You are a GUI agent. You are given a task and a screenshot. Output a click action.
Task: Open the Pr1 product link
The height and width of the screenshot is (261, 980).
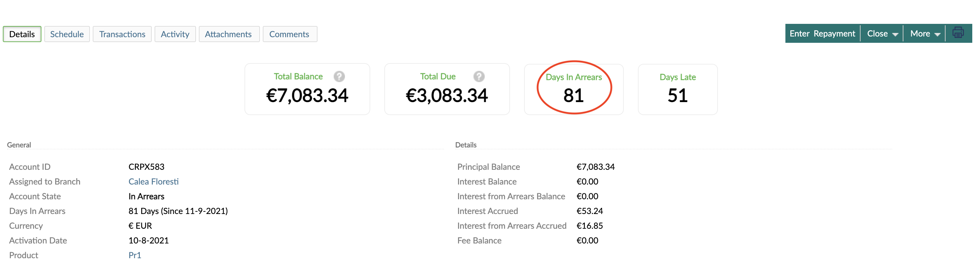[x=135, y=255]
